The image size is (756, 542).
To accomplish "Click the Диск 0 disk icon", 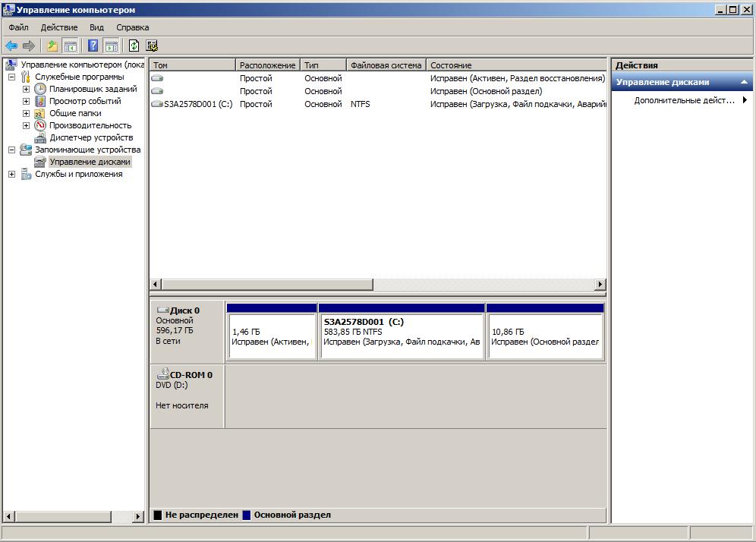I will [163, 310].
